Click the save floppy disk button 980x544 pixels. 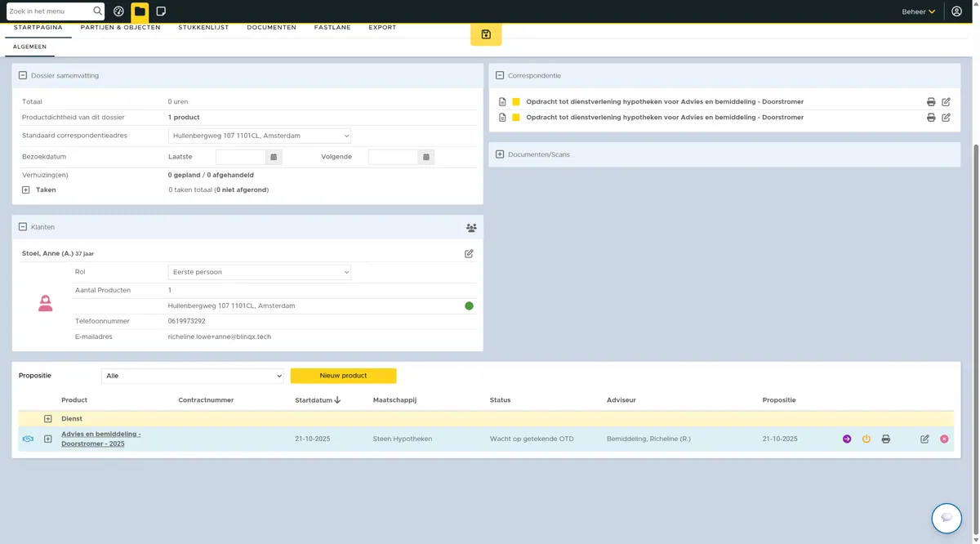[x=486, y=34]
